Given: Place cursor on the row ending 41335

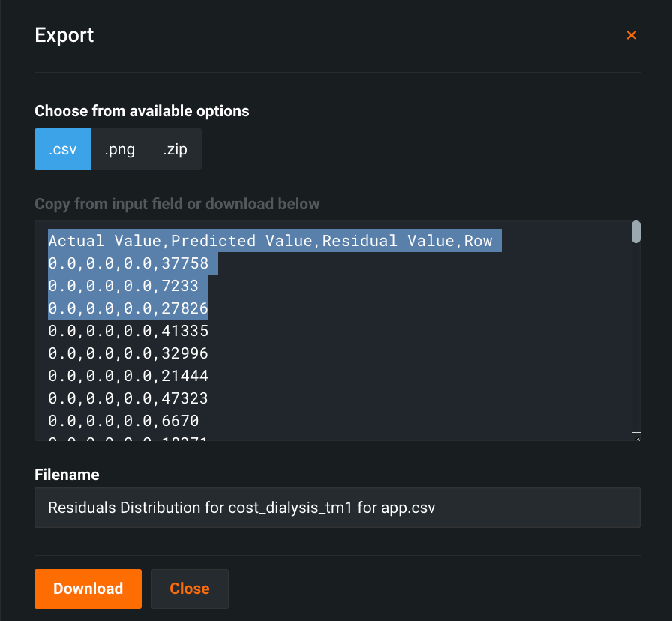Looking at the screenshot, I should tap(128, 331).
